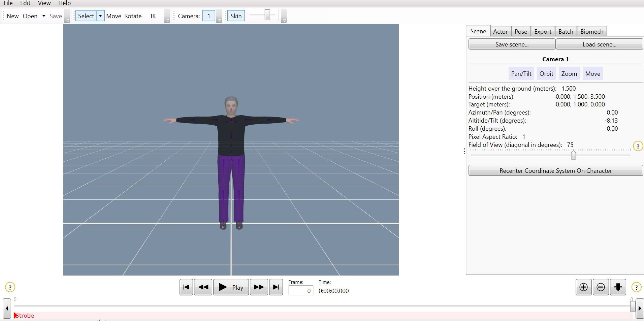This screenshot has width=644, height=321.
Task: Click Recenter Coordinate System On Character
Action: tap(555, 170)
